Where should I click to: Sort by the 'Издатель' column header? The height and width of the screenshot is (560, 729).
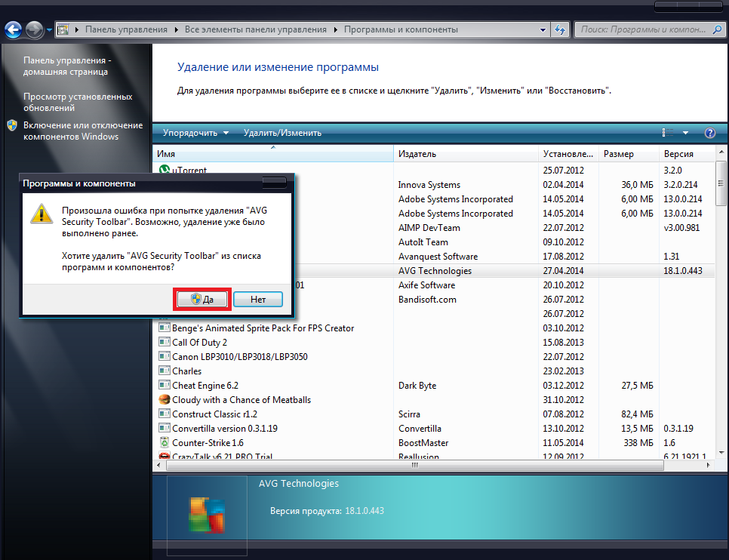(x=466, y=154)
